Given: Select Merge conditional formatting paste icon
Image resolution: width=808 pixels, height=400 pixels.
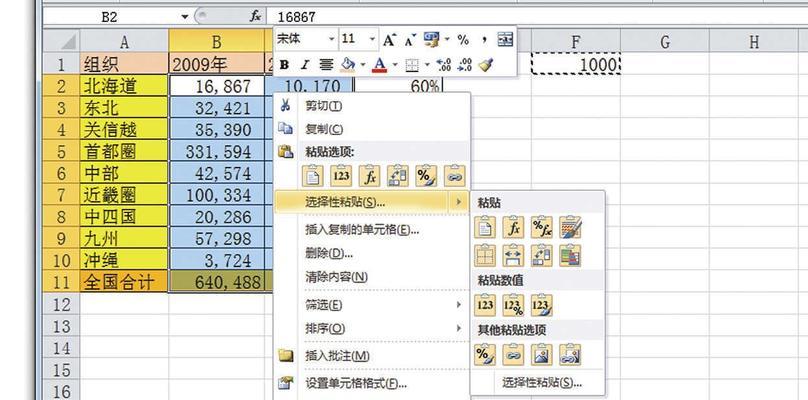Looking at the screenshot, I should coord(570,255).
